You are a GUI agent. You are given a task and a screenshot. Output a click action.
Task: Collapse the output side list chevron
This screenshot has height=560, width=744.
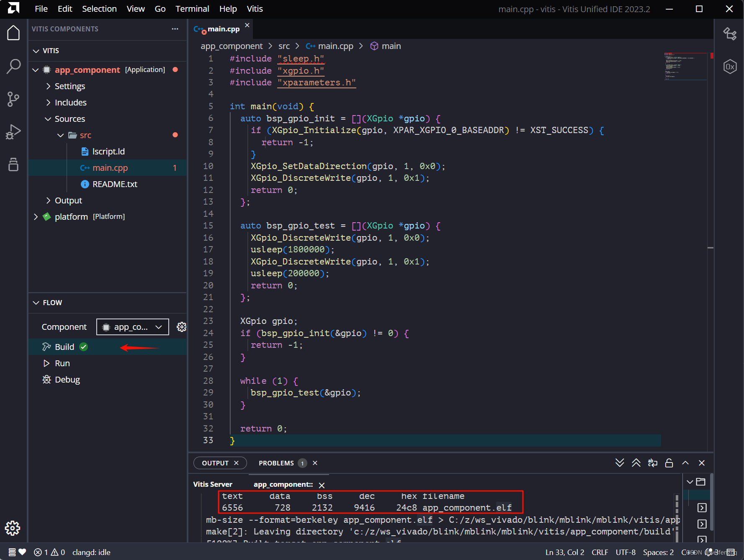click(x=690, y=482)
